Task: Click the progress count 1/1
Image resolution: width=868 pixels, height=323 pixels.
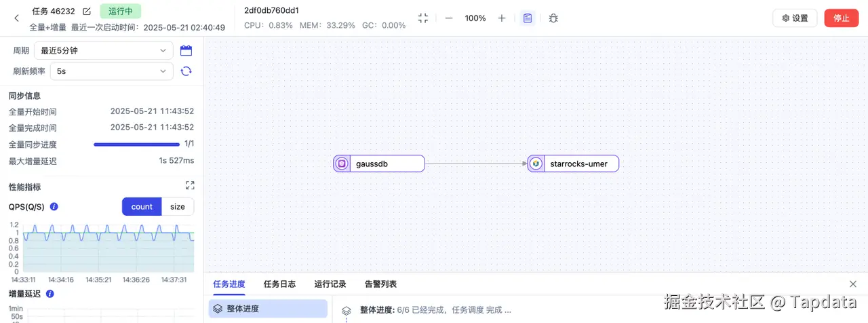Action: 189,144
